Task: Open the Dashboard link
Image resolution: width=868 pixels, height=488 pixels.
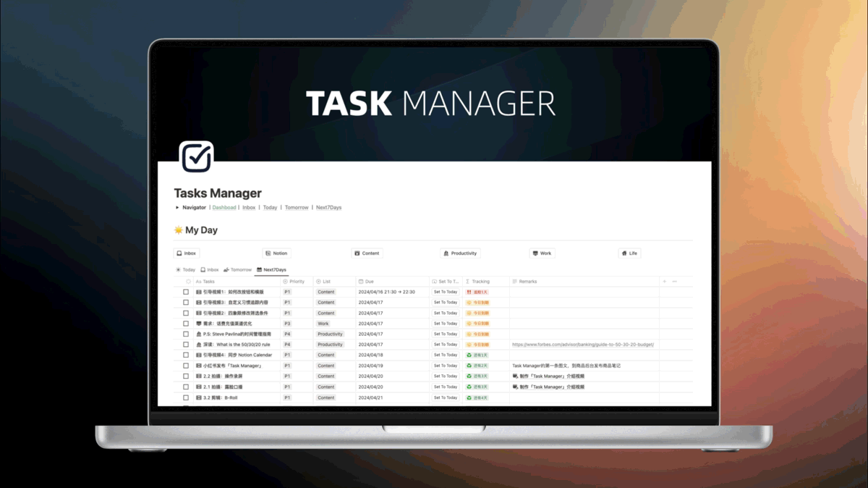Action: click(224, 207)
